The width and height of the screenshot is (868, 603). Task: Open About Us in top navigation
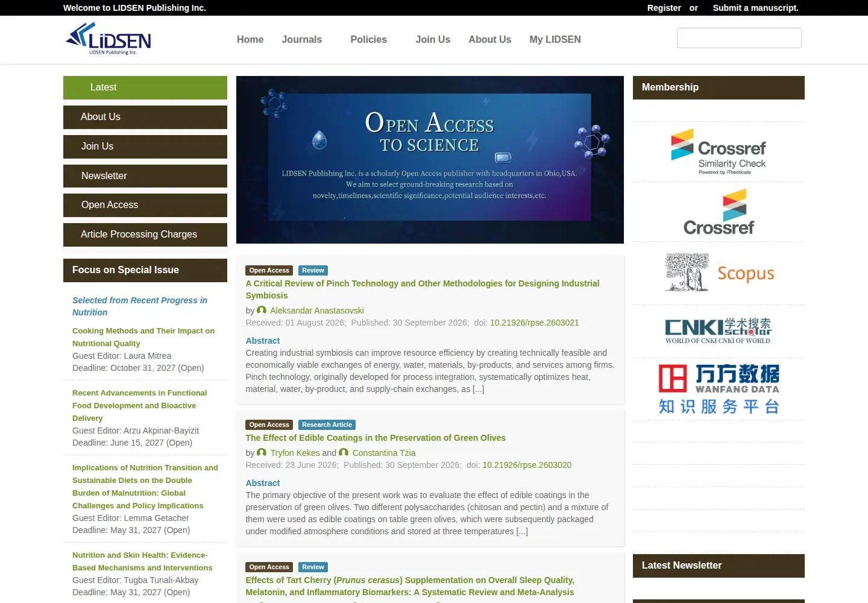click(x=490, y=39)
